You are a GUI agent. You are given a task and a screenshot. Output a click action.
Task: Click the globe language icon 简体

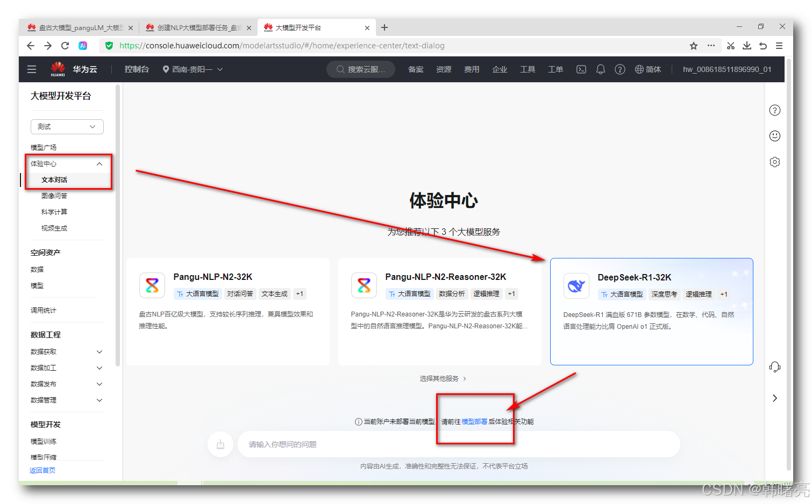point(648,69)
